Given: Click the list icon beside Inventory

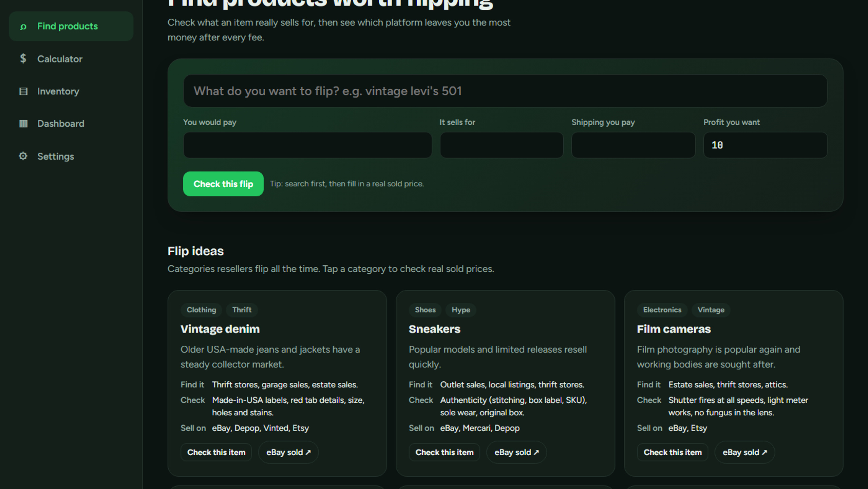Looking at the screenshot, I should coord(23,91).
